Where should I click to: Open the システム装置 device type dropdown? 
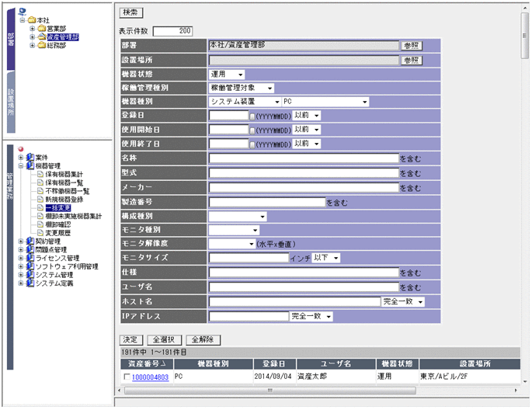[x=245, y=102]
